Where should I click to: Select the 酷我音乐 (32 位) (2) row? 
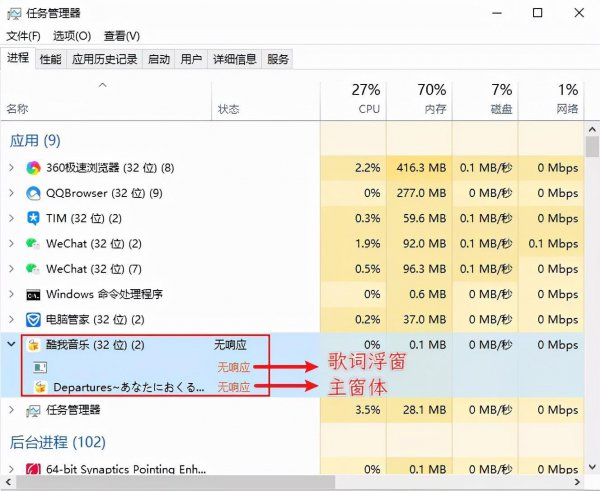[x=292, y=345]
